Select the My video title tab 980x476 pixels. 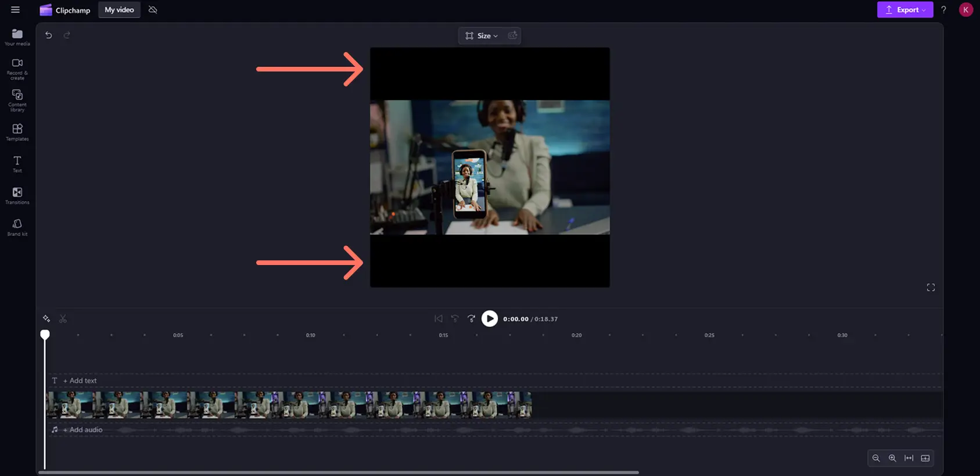pos(119,10)
